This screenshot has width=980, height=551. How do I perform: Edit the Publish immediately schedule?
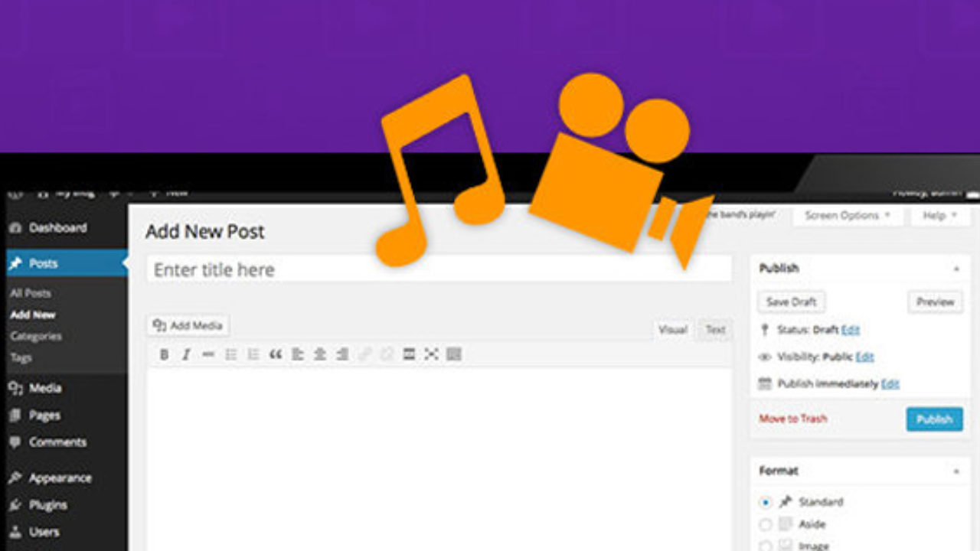click(890, 384)
